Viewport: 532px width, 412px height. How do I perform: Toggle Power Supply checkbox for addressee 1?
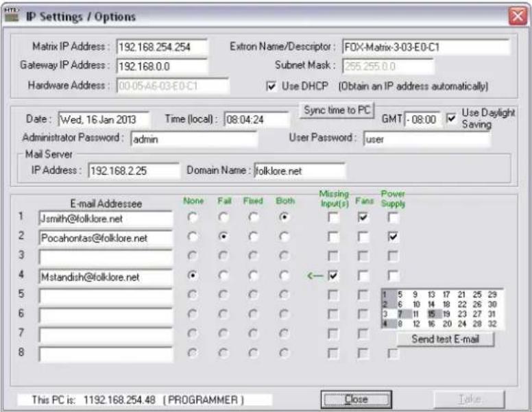tap(393, 217)
